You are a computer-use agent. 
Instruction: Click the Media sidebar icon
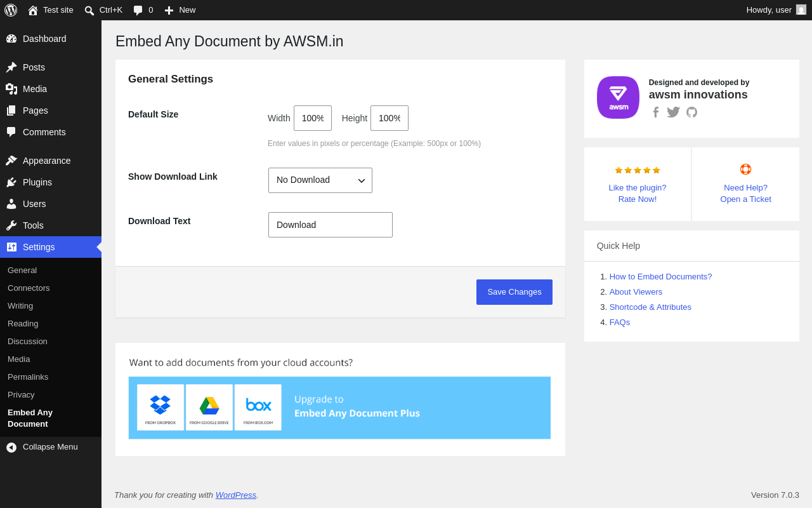(x=11, y=89)
